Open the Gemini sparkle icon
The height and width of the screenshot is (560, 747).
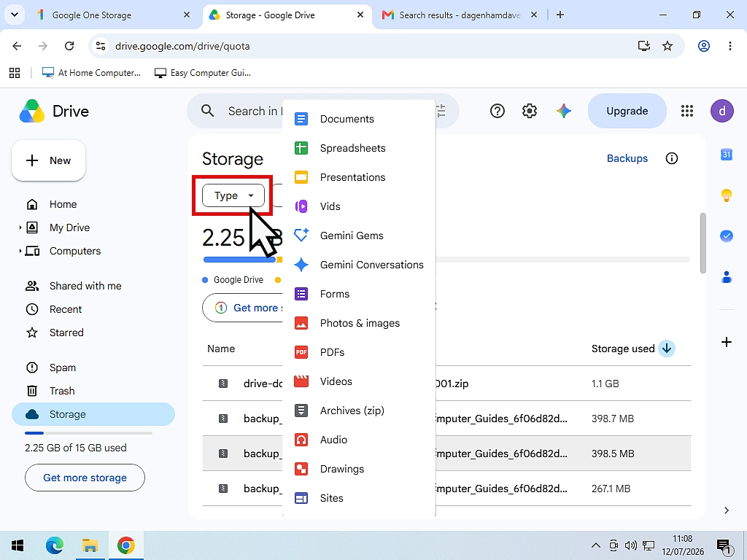pyautogui.click(x=564, y=111)
